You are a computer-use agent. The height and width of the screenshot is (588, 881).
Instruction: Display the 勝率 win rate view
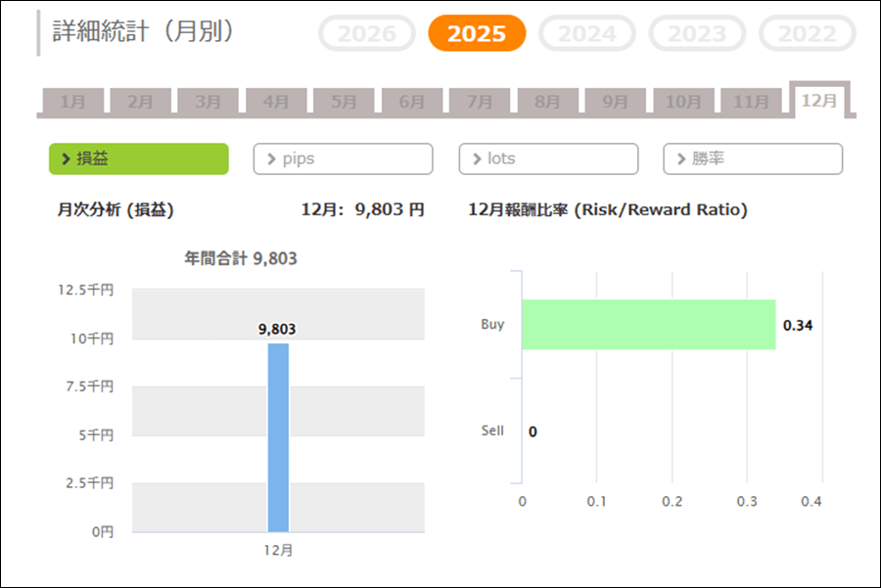[753, 158]
